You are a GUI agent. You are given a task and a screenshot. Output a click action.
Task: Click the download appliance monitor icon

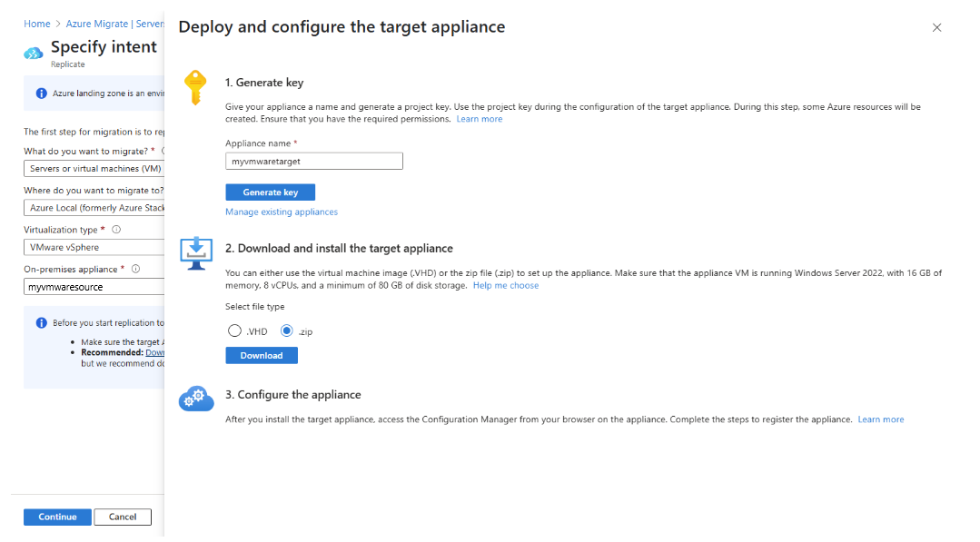(x=196, y=254)
